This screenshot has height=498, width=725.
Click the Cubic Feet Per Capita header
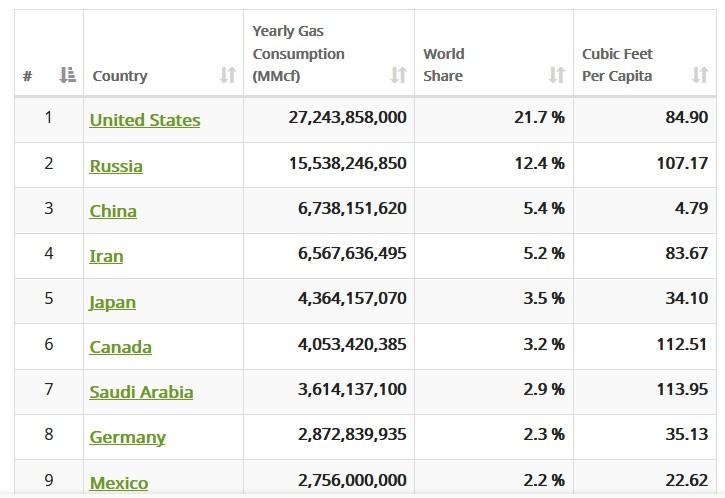(617, 65)
